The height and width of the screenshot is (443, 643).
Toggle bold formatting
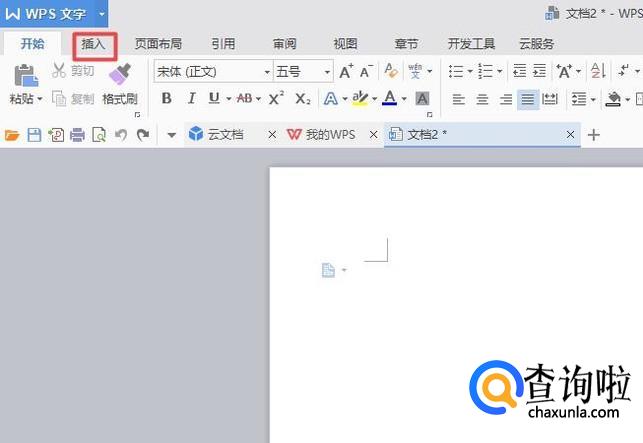(x=166, y=98)
